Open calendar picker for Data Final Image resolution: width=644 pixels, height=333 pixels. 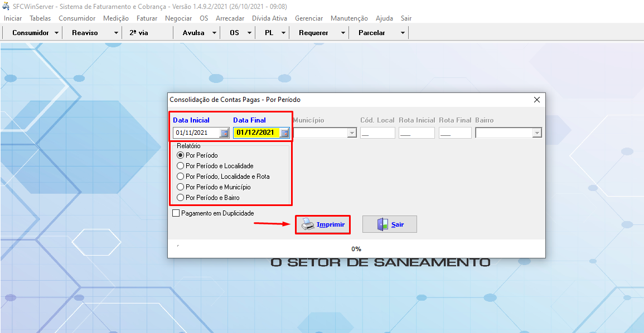pos(284,133)
